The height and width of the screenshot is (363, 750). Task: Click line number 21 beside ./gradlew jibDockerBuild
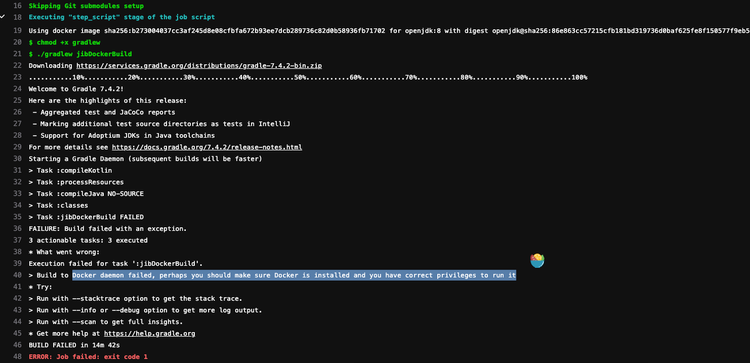click(18, 54)
